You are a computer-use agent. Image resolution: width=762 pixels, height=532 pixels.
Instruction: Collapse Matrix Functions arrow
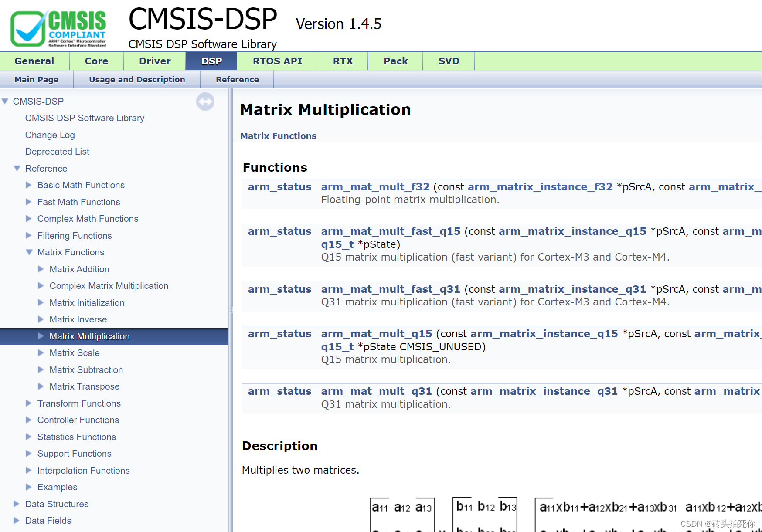[x=29, y=252]
